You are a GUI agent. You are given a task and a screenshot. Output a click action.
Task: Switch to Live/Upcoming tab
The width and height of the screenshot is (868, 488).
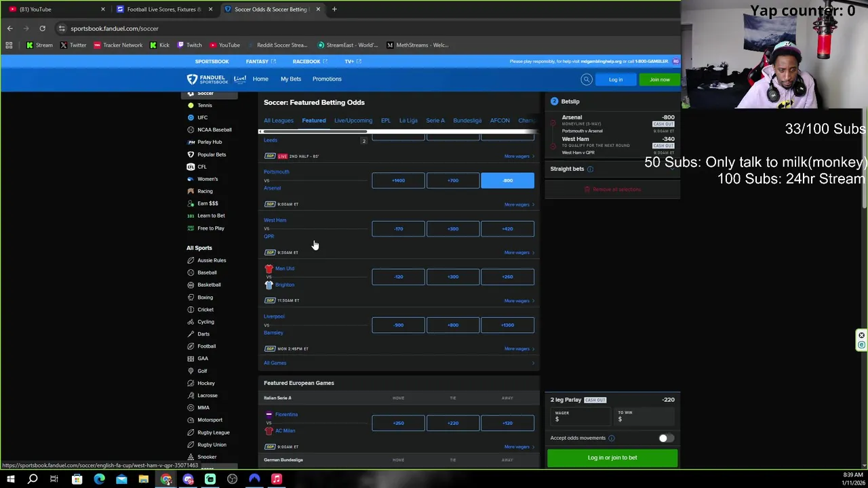tap(353, 121)
